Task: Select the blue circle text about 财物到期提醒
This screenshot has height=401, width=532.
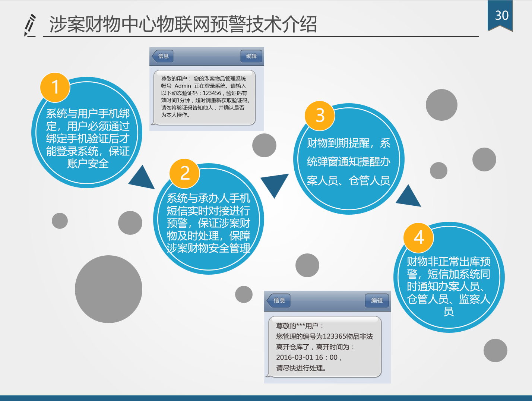Action: pyautogui.click(x=348, y=162)
